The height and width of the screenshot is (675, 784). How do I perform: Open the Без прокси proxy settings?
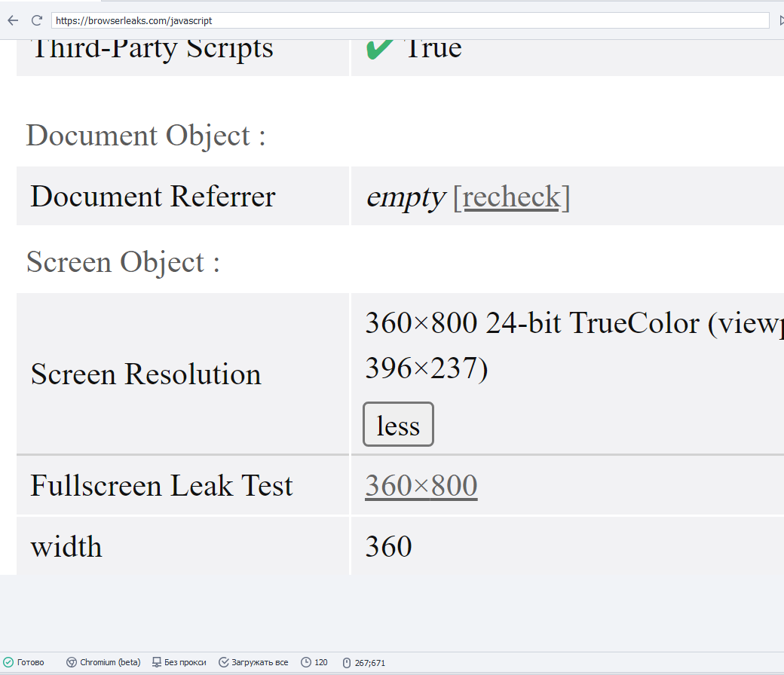(185, 662)
